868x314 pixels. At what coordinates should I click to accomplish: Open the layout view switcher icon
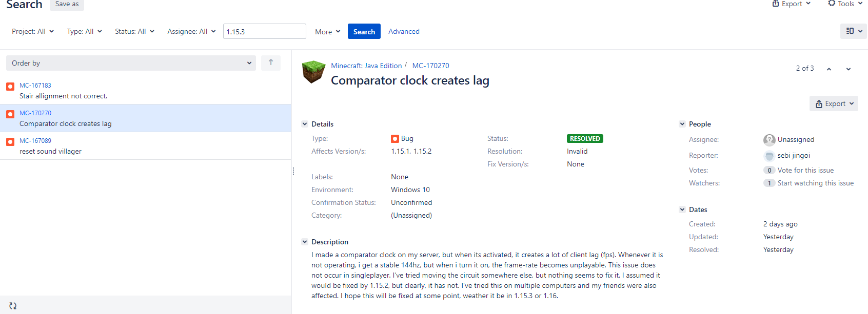853,31
